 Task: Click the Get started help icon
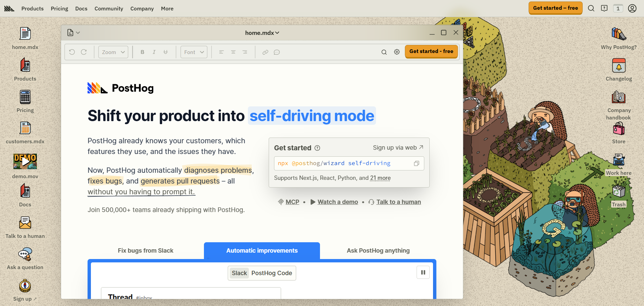point(317,148)
